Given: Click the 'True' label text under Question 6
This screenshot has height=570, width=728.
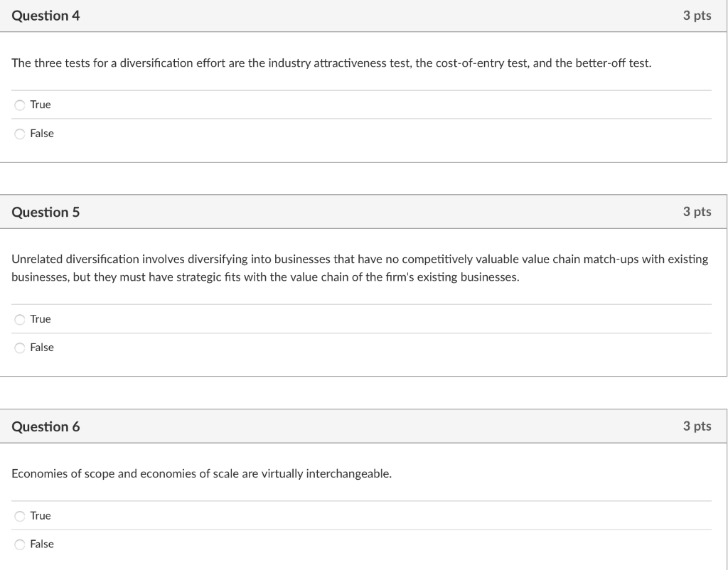Looking at the screenshot, I should (x=41, y=516).
